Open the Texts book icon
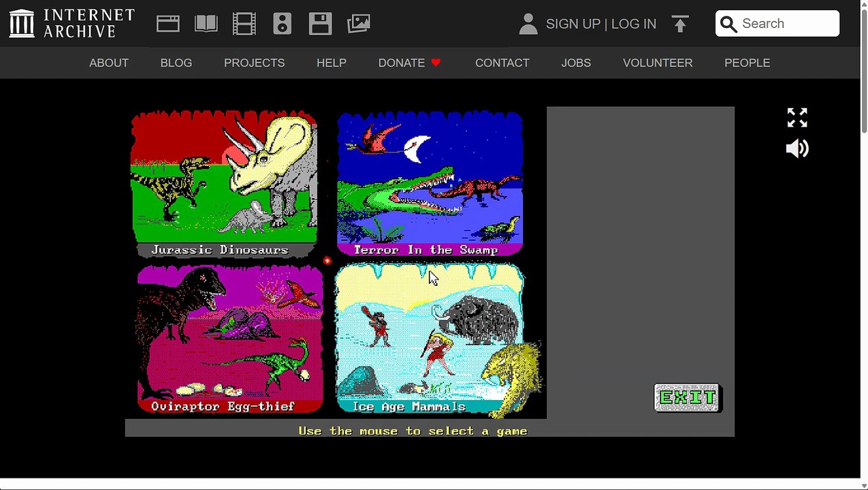The height and width of the screenshot is (490, 868). click(x=206, y=24)
